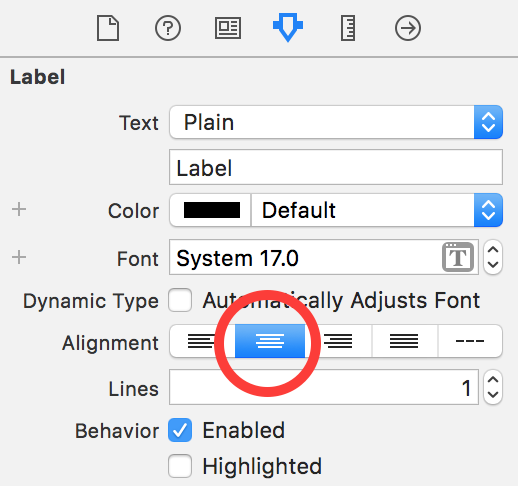Screen dimensions: 518x486
Task: Open the Color Default dropdown
Action: tap(377, 210)
